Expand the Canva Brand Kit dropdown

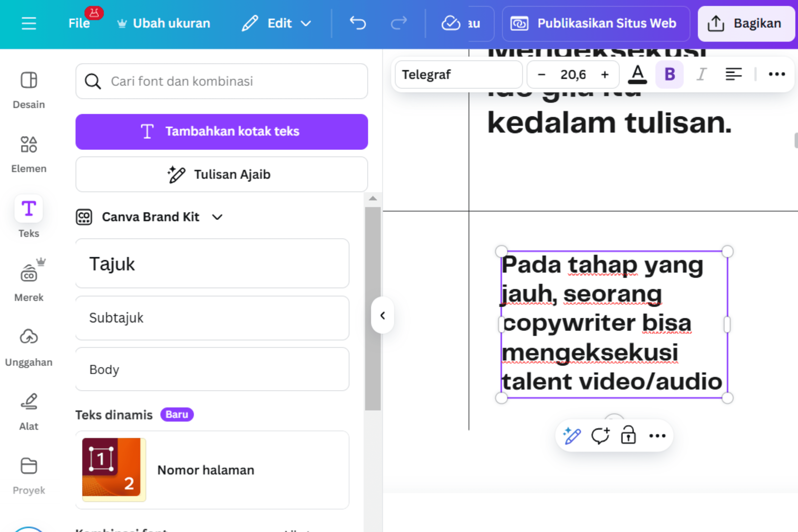tap(218, 217)
